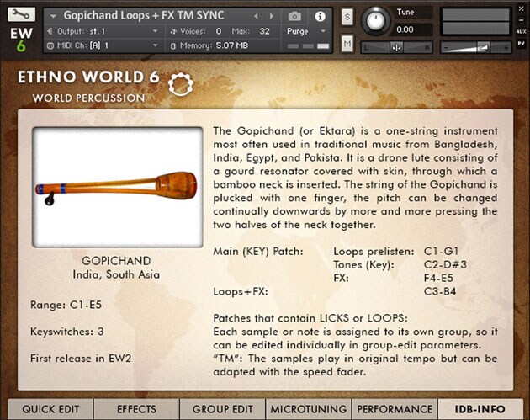This screenshot has width=530, height=420.
Task: Click the memory icon beside Memory
Action: 173,45
